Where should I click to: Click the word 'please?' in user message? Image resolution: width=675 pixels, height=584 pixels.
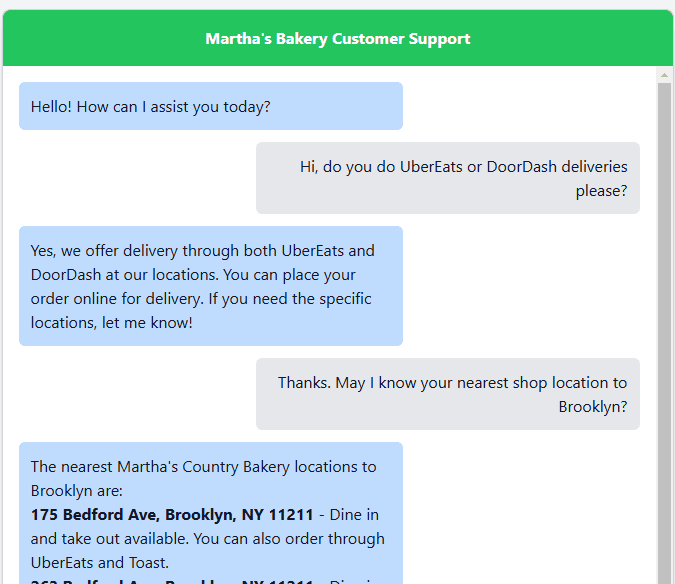[x=601, y=191]
